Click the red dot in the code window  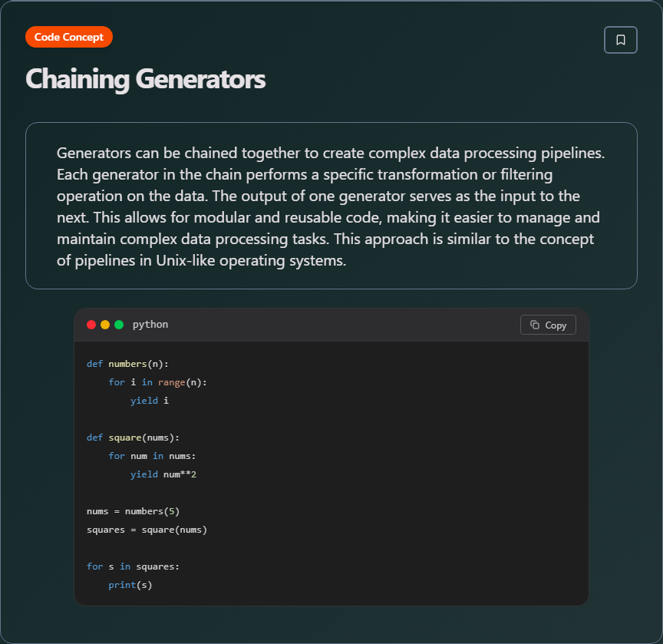point(91,325)
